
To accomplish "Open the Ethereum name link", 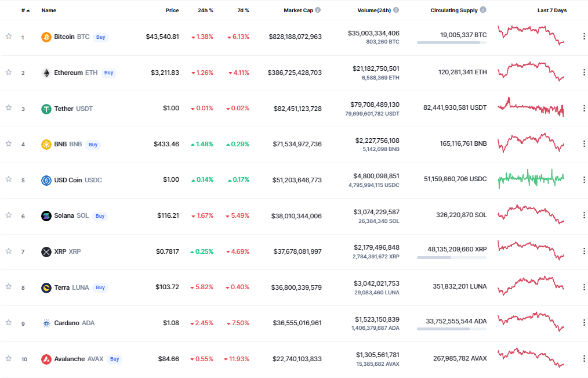I will [76, 73].
